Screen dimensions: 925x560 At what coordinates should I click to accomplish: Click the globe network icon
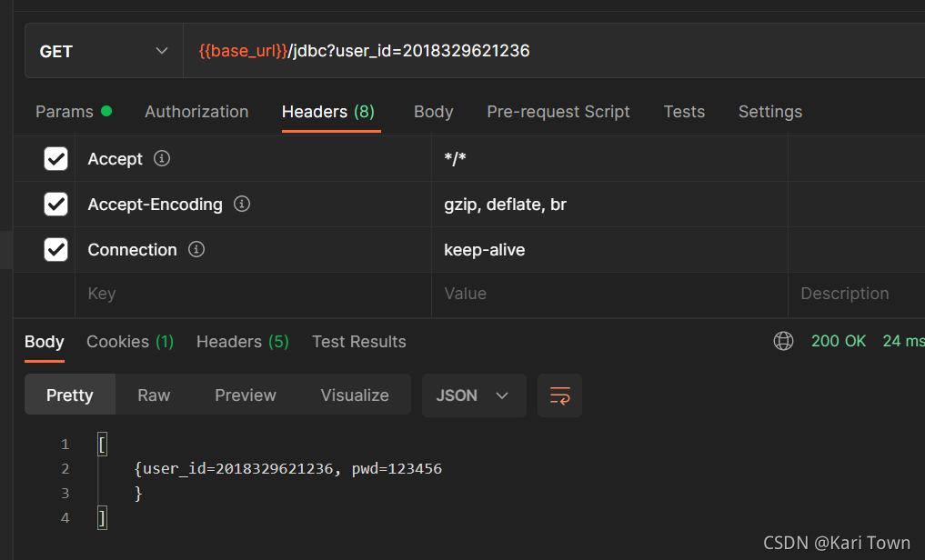click(x=783, y=341)
